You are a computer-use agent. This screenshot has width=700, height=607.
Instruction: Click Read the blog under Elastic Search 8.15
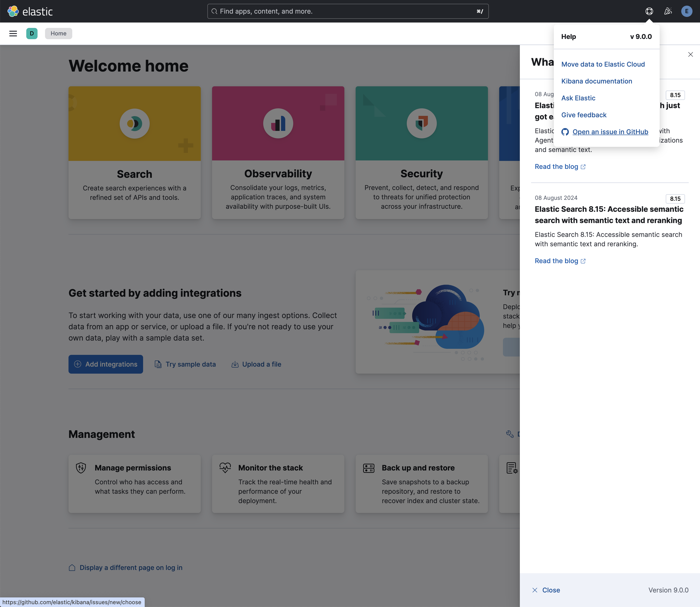[x=560, y=261]
